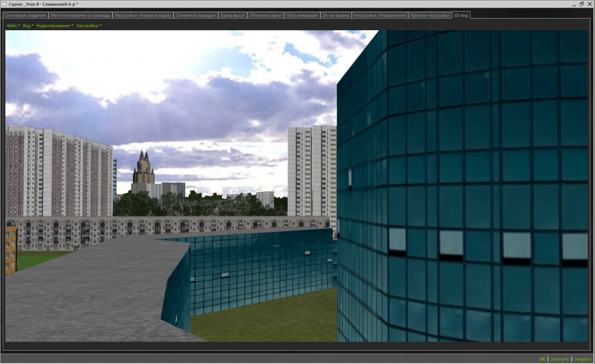Click the spired tower in the 3D view
Image resolution: width=595 pixels, height=364 pixels.
click(x=144, y=167)
